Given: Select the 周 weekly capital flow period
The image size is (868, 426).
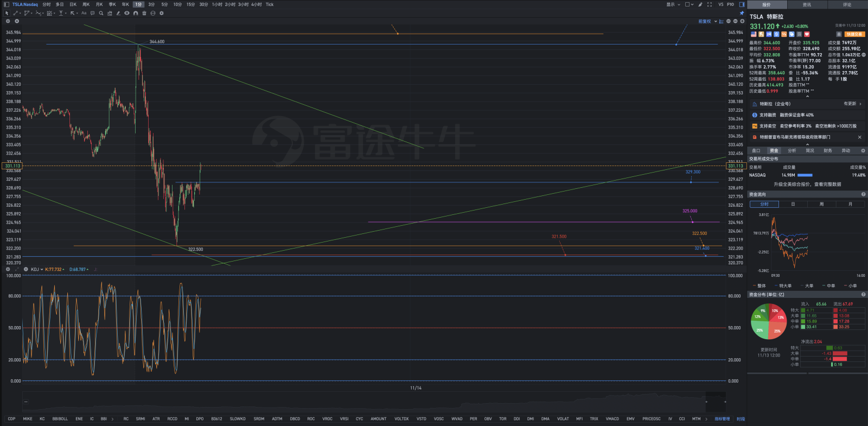Looking at the screenshot, I should click(x=821, y=204).
